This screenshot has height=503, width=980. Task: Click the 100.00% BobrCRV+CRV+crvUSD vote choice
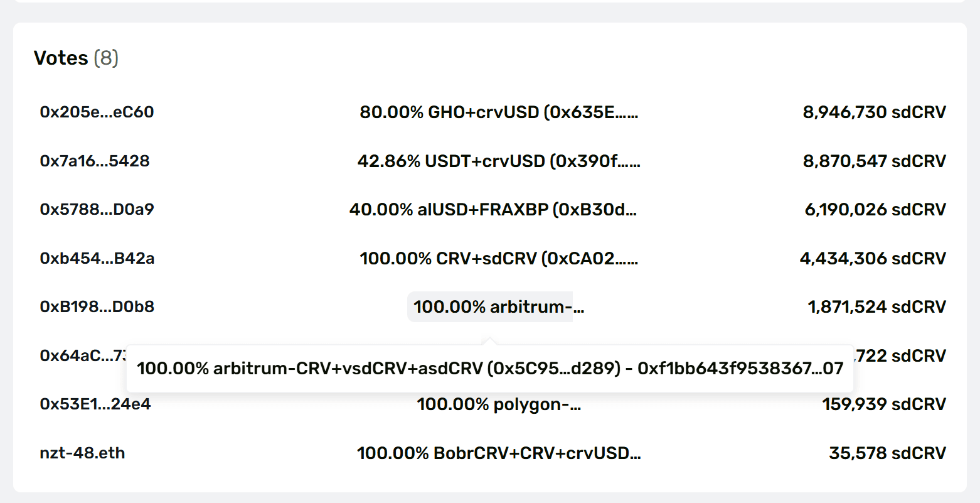[x=499, y=453]
